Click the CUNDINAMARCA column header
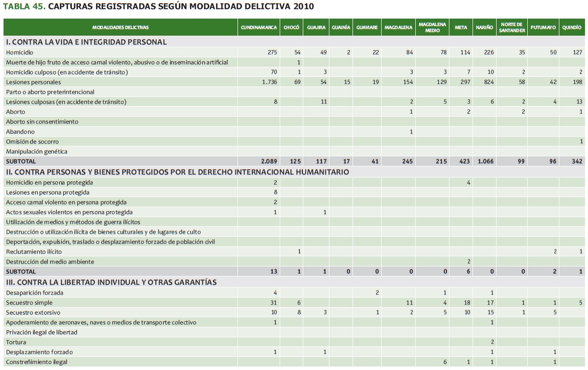 [x=259, y=28]
